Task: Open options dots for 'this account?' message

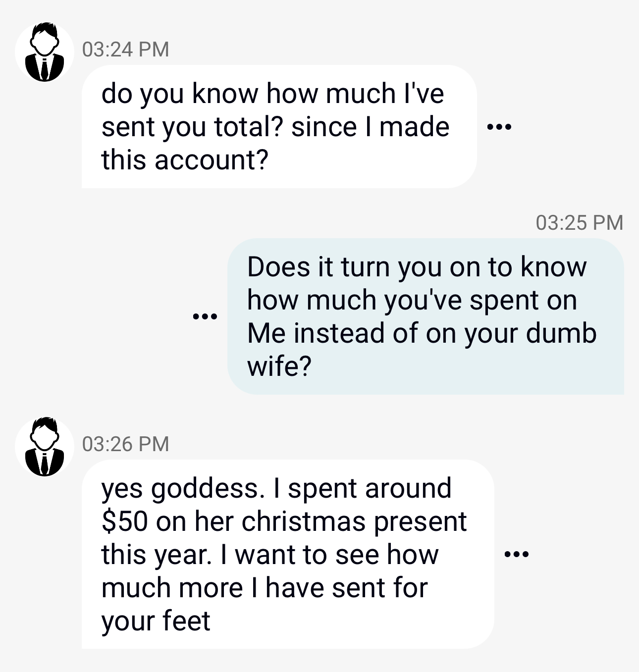Action: [499, 128]
